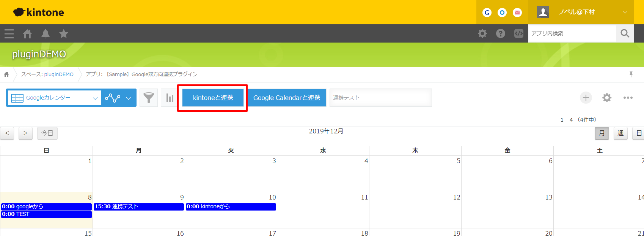The width and height of the screenshot is (644, 236).
Task: Click the kintoneと連携 button
Action: pos(213,98)
